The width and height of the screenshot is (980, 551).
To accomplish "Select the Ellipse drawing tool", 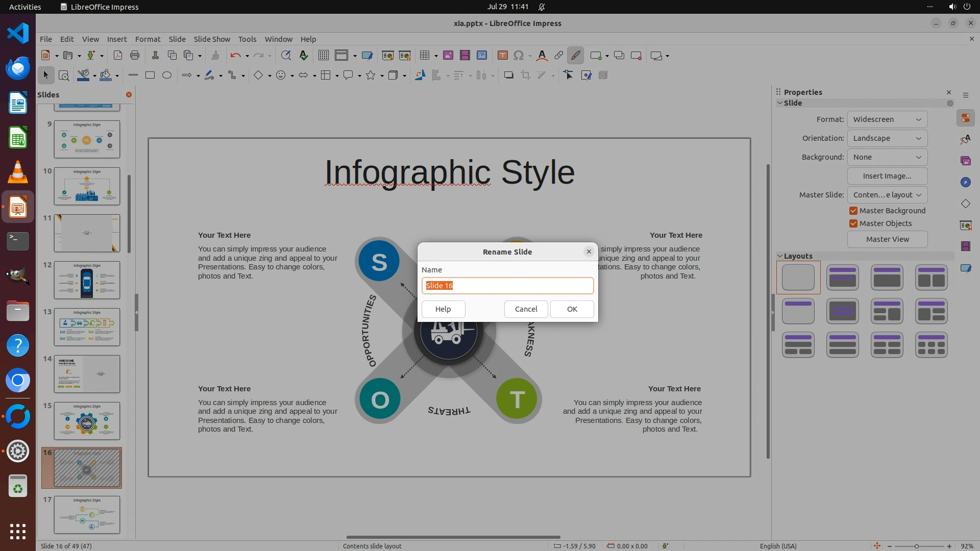I will pos(167,76).
